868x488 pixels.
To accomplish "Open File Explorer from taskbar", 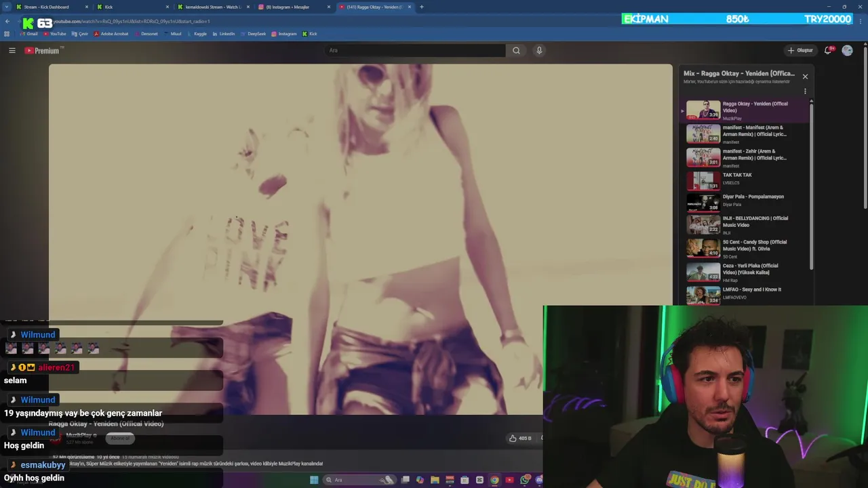I will point(435,480).
